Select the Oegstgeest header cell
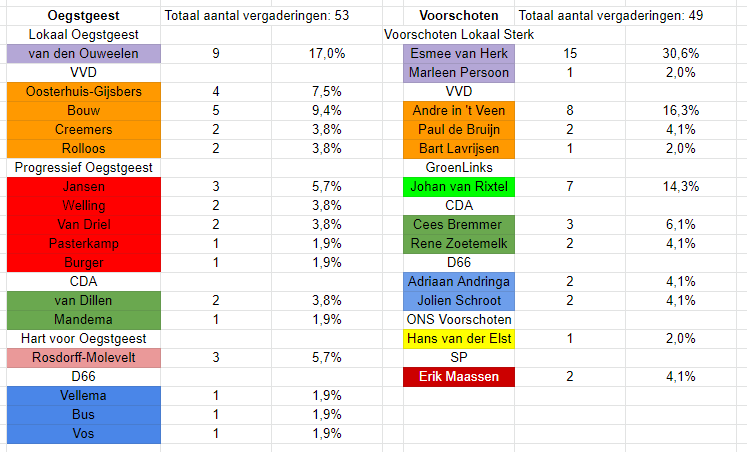747x452 pixels. pyautogui.click(x=82, y=15)
